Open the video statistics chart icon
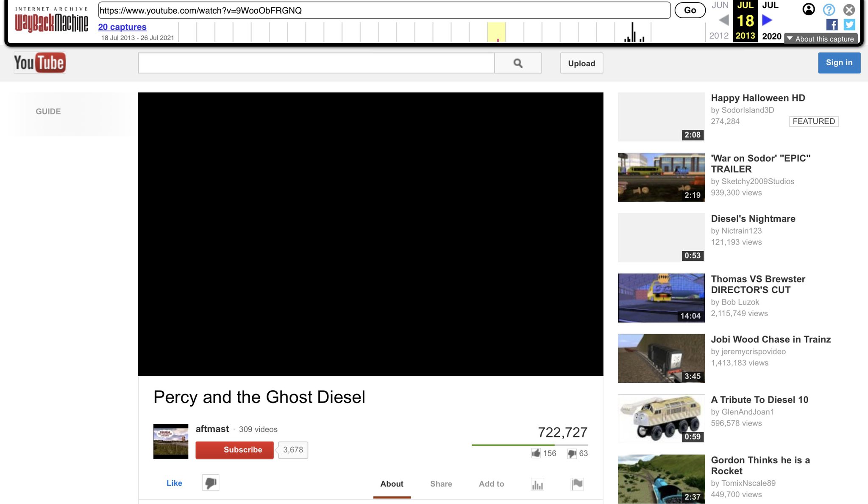Image resolution: width=868 pixels, height=504 pixels. [x=537, y=484]
